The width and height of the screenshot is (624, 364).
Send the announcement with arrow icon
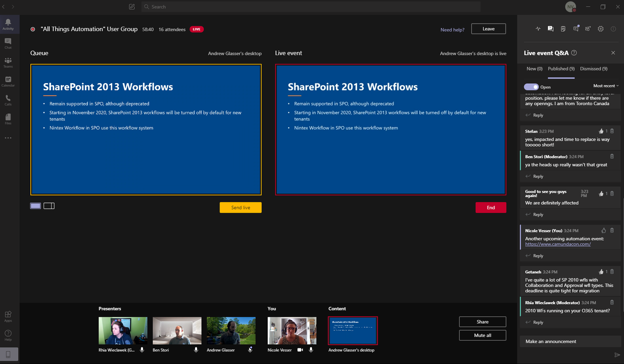(617, 355)
